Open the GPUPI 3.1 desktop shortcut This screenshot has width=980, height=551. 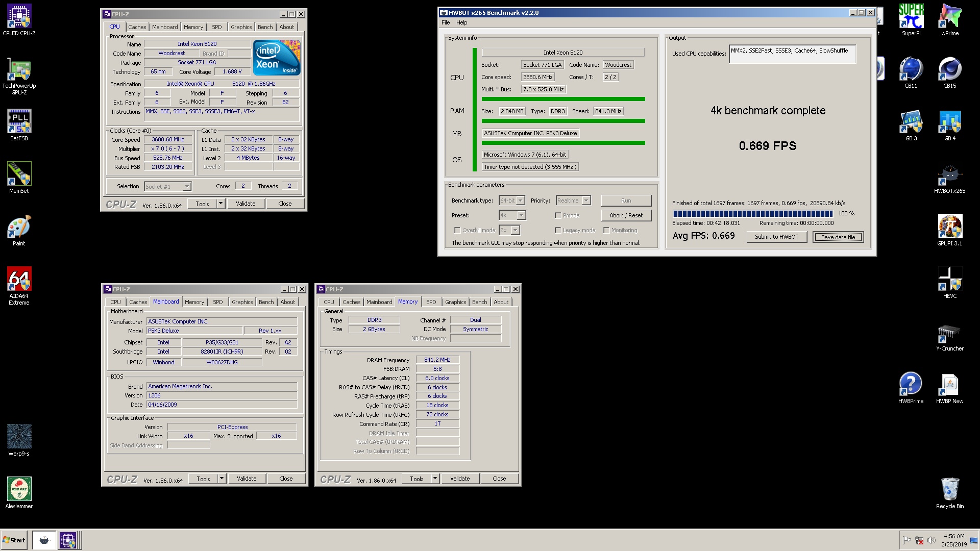950,231
